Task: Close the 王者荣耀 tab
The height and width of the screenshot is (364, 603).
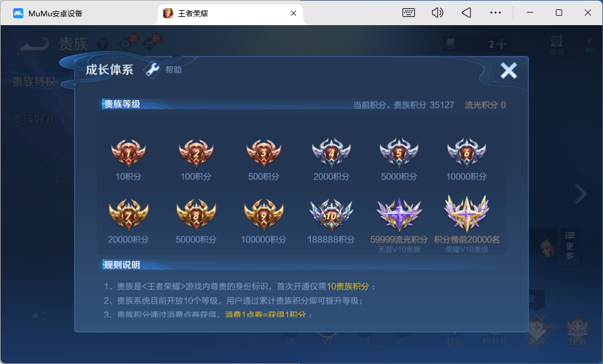Action: [293, 13]
